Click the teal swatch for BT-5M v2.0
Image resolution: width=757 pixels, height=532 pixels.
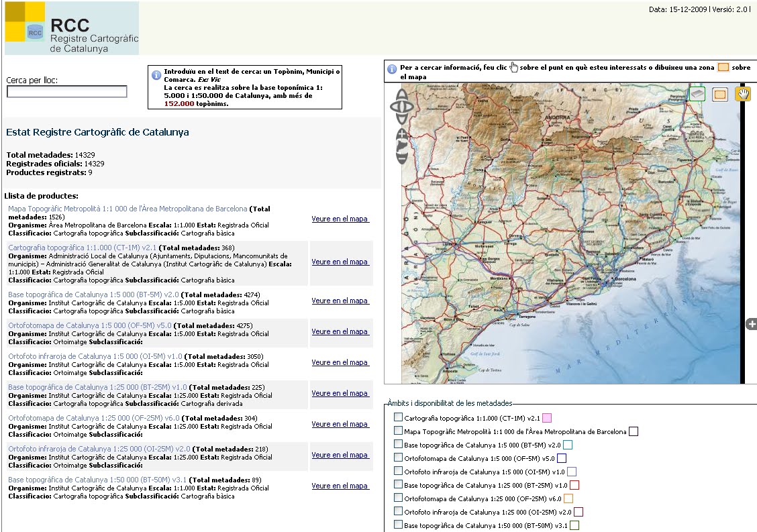point(568,445)
